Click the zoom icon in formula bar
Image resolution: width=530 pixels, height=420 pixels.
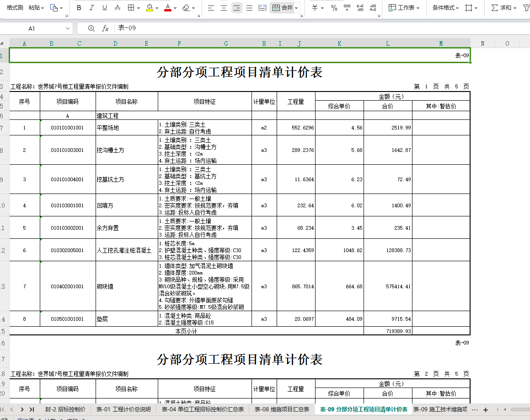point(91,28)
